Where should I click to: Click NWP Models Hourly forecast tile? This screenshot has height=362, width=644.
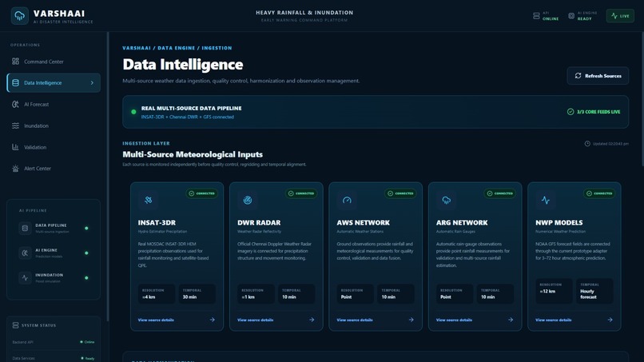(x=594, y=291)
